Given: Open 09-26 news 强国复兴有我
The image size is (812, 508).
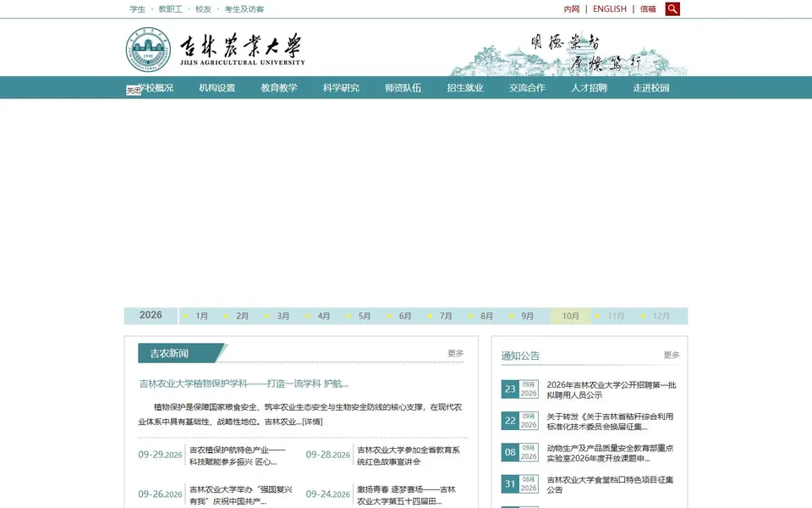Looking at the screenshot, I should pyautogui.click(x=241, y=495).
